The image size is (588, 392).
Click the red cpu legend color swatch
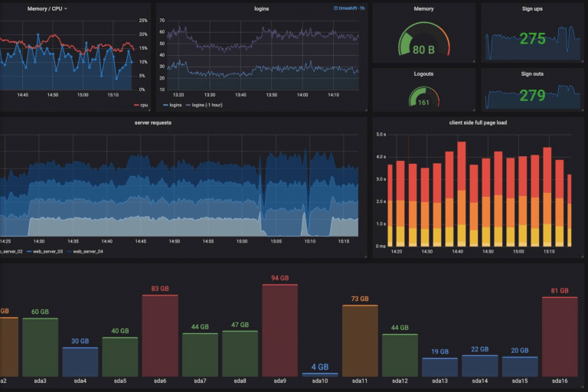136,105
